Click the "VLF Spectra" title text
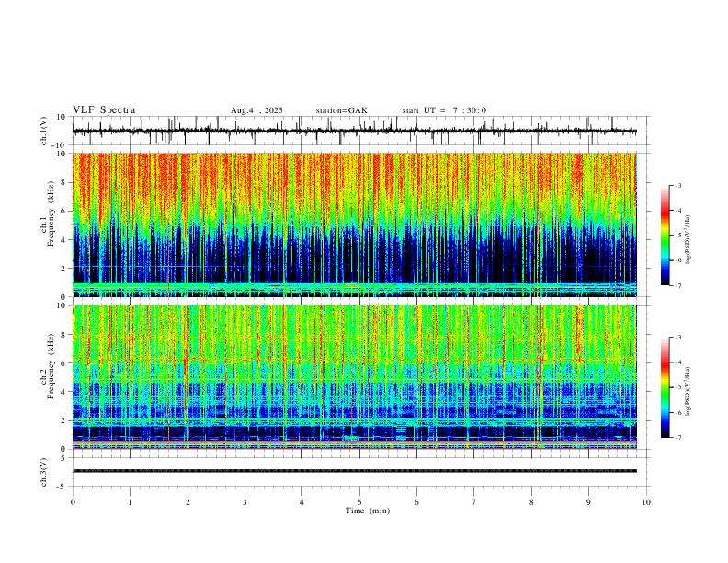This screenshot has height=563, width=728. (104, 110)
